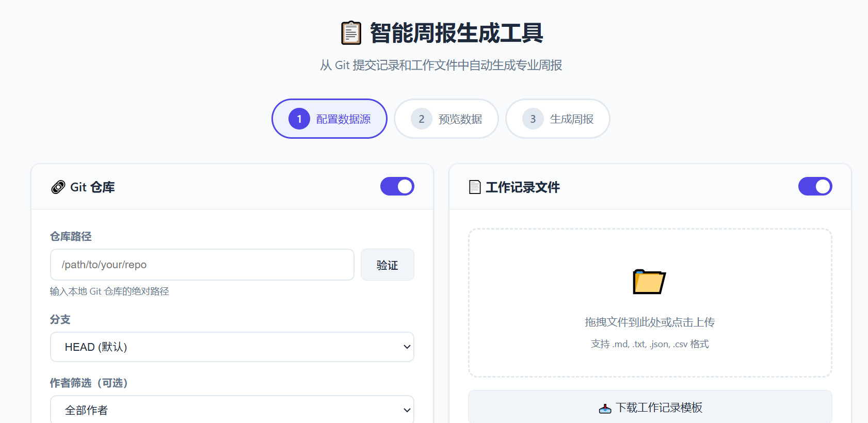Focus the 仓库路径 input field
Image resolution: width=868 pixels, height=423 pixels.
(x=202, y=265)
